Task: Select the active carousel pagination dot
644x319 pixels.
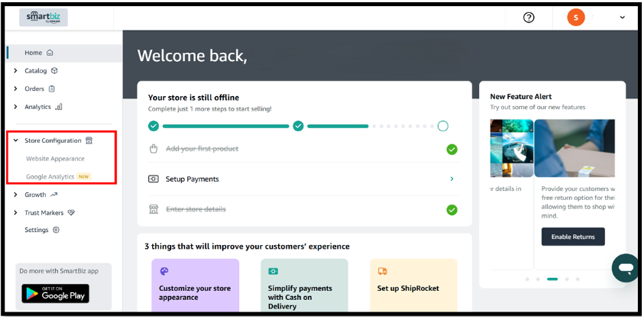Action: click(552, 279)
